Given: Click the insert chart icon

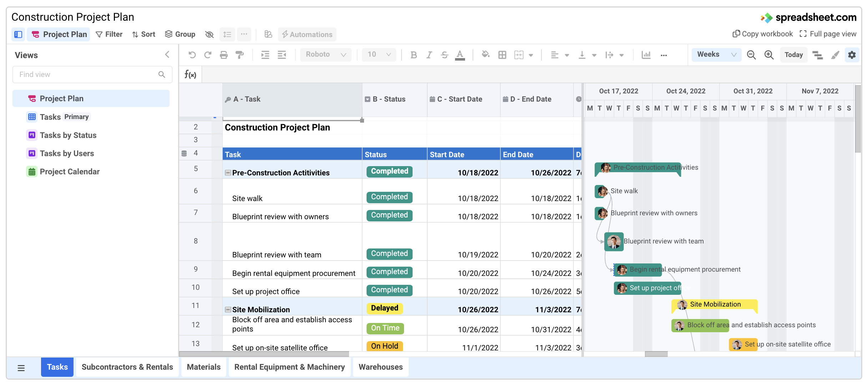Looking at the screenshot, I should click(x=646, y=55).
